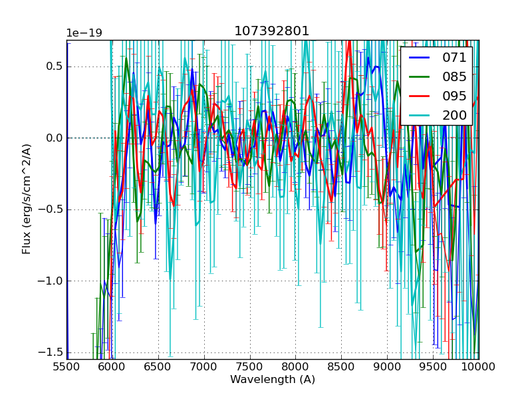The width and height of the screenshot is (532, 399).
Task: Click the 5500 x-axis tick label
Action: 66,367
